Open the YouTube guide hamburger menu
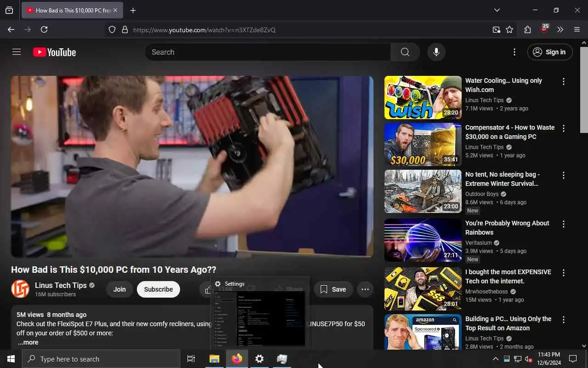Image resolution: width=588 pixels, height=368 pixels. 17,52
